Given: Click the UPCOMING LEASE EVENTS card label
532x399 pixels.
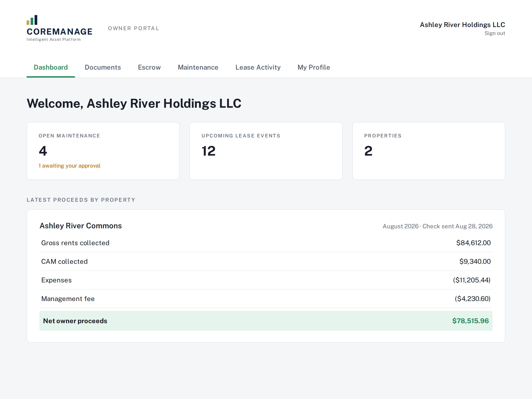Looking at the screenshot, I should coord(241,136).
